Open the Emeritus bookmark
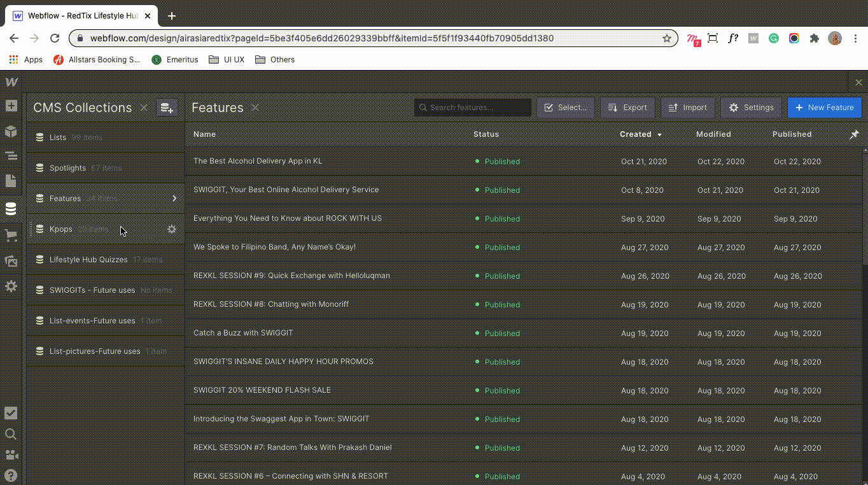 click(175, 59)
